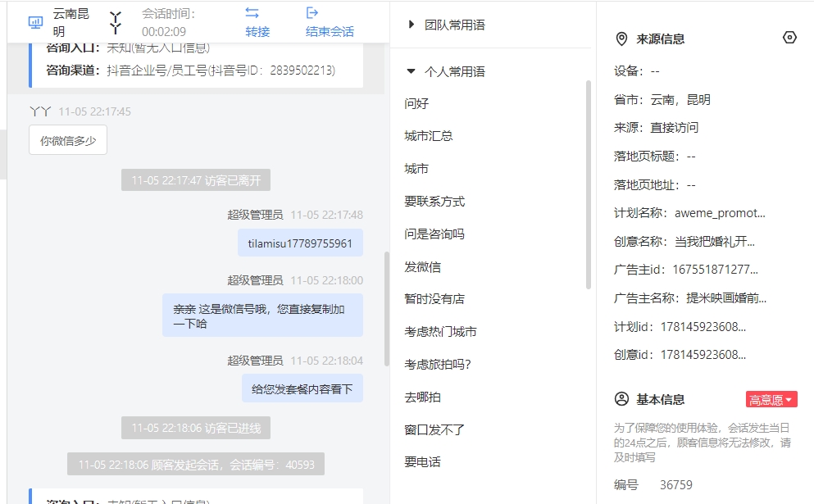Click the message 给您发套餐内容看下
This screenshot has width=814, height=504.
click(x=302, y=388)
